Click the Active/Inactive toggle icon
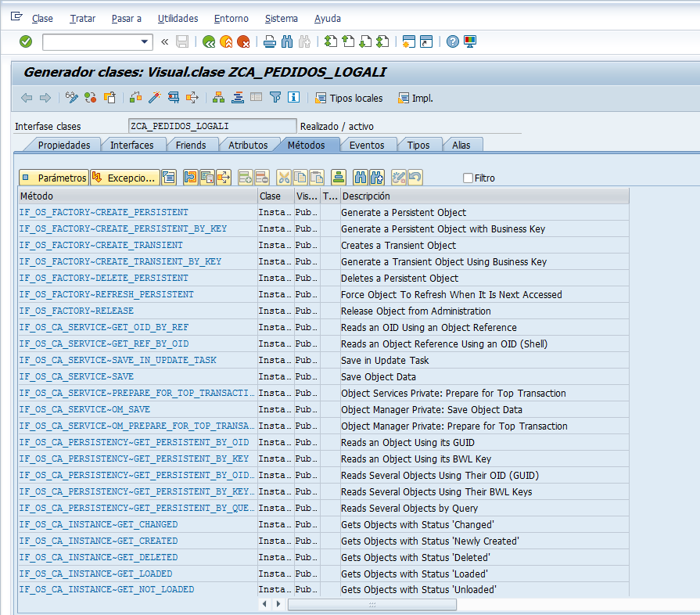 [91, 97]
